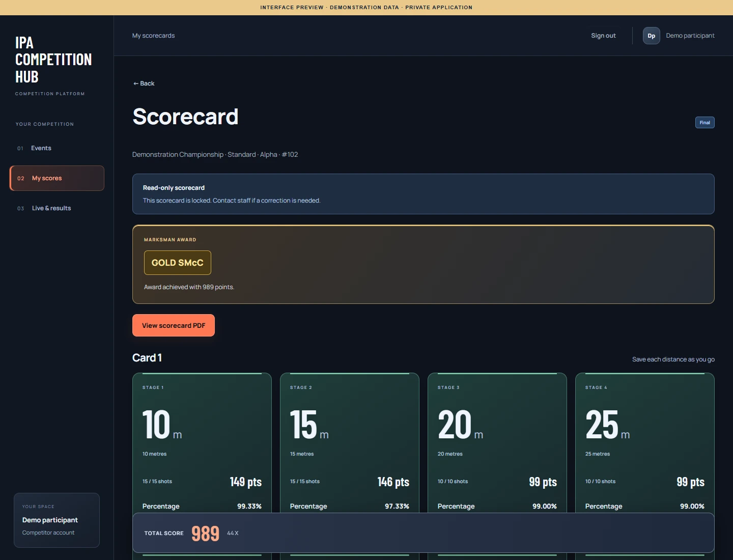Click the 99.00% under Stage 4
This screenshot has width=733, height=560.
pos(692,506)
